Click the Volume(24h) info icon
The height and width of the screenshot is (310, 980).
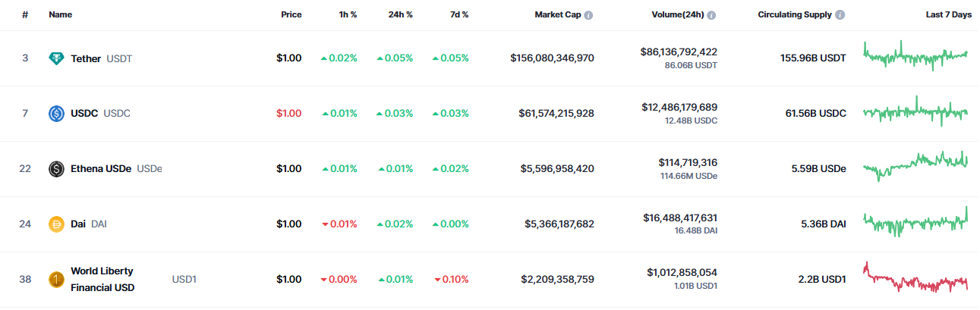click(x=711, y=15)
